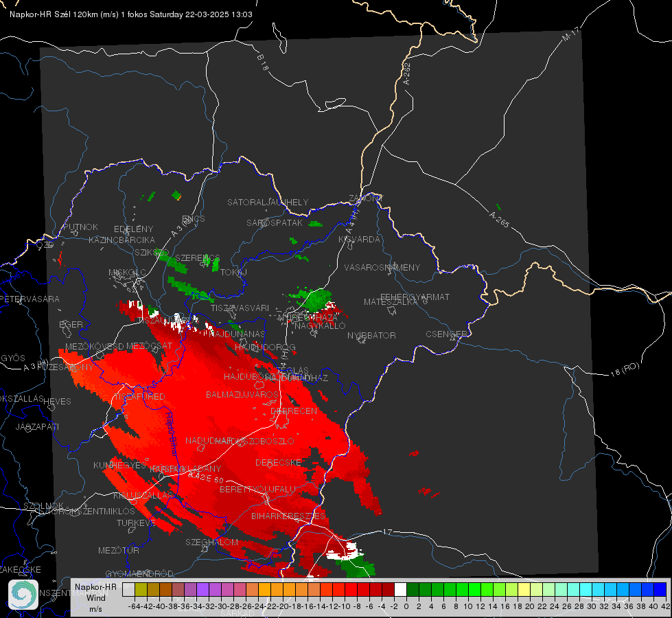The width and height of the screenshot is (672, 618).
Task: Click the TÚRKEVE city label
Action: 136,523
